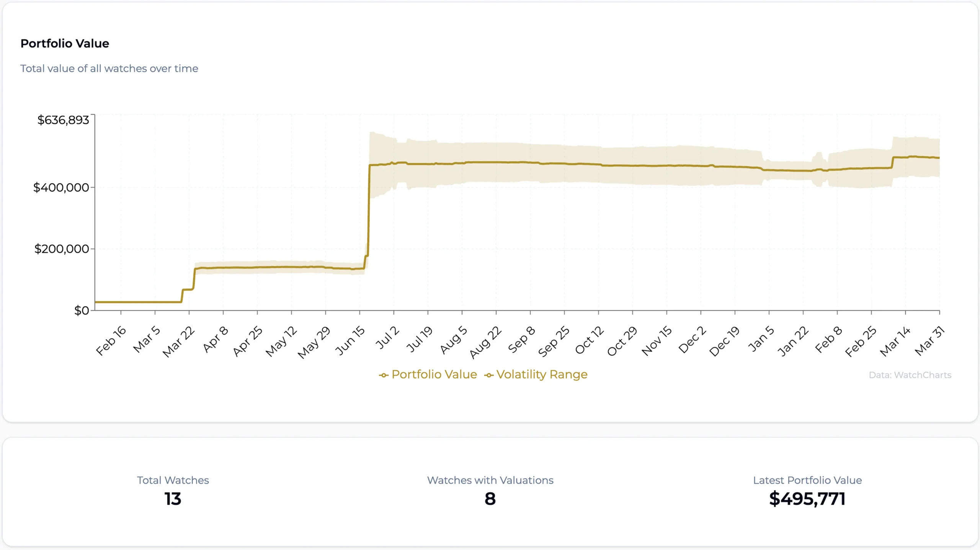The height and width of the screenshot is (550, 980).
Task: Click the Mar 22 x-axis date label
Action: [179, 342]
